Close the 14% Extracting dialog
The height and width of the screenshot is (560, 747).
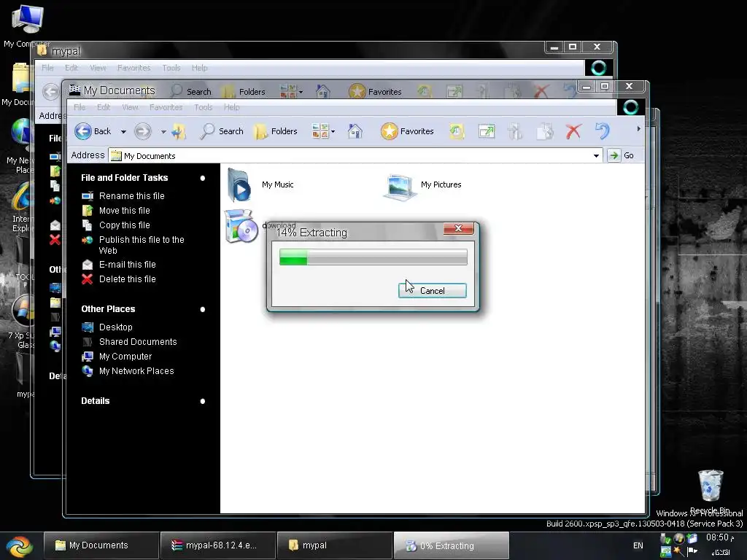458,228
